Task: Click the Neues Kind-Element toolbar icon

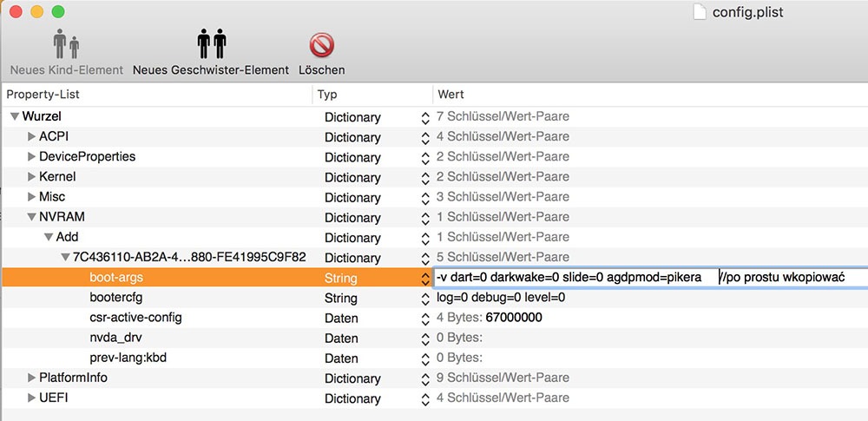Action: click(66, 44)
